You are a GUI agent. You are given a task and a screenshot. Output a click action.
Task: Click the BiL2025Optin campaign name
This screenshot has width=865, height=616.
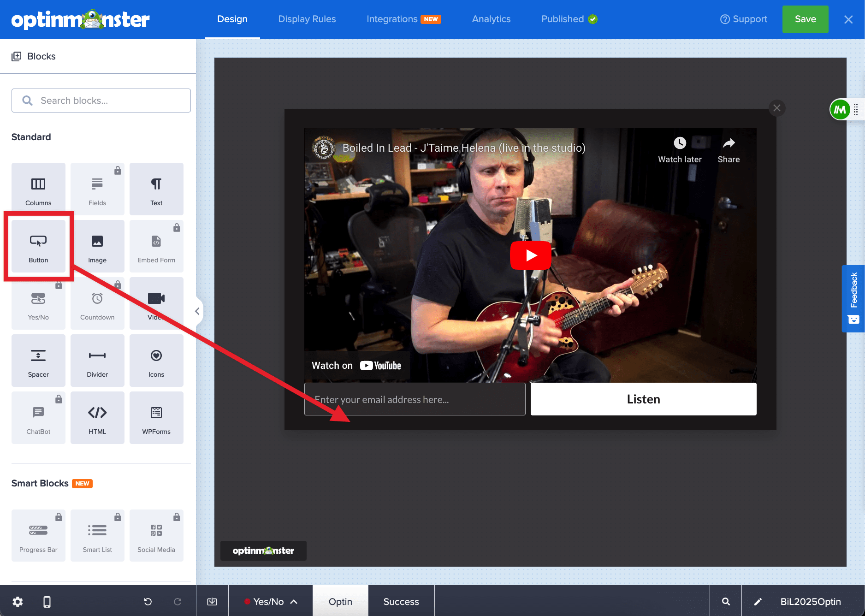click(811, 602)
